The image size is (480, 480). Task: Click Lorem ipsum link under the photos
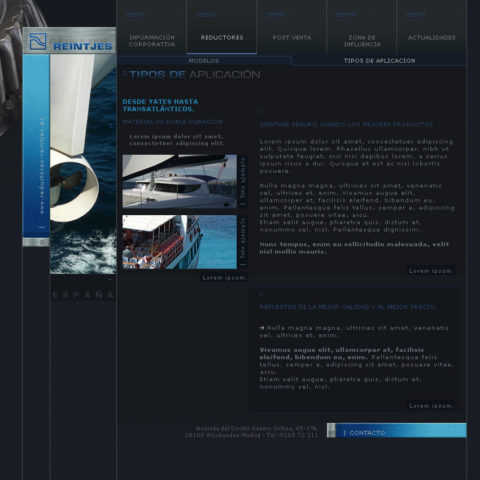click(224, 277)
